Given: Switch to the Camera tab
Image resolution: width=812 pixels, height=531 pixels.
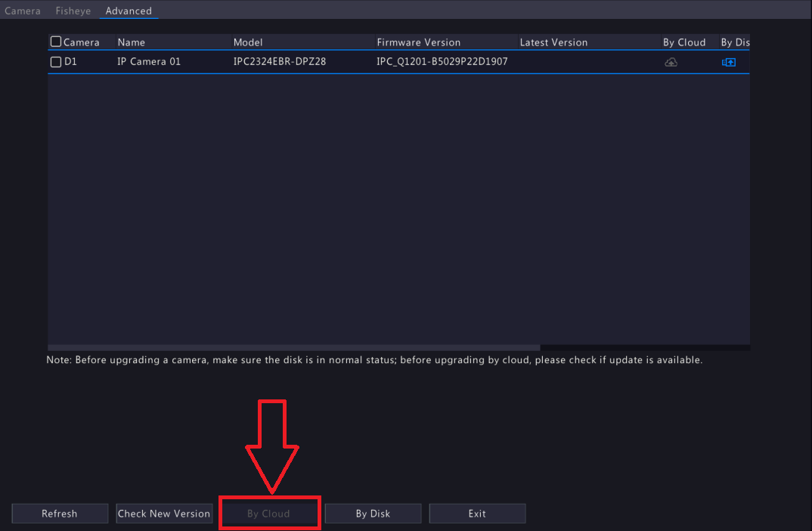Looking at the screenshot, I should click(23, 11).
